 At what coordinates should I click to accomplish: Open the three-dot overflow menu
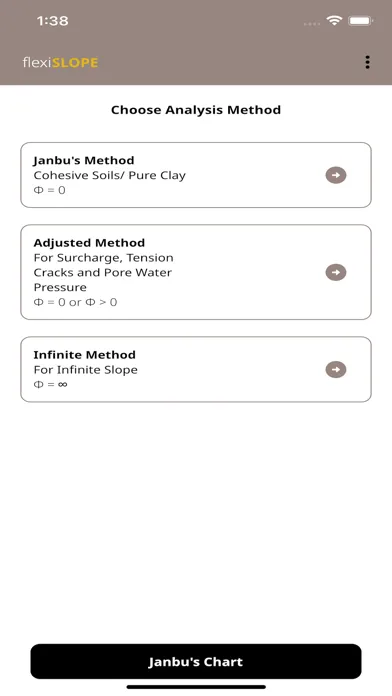(367, 63)
